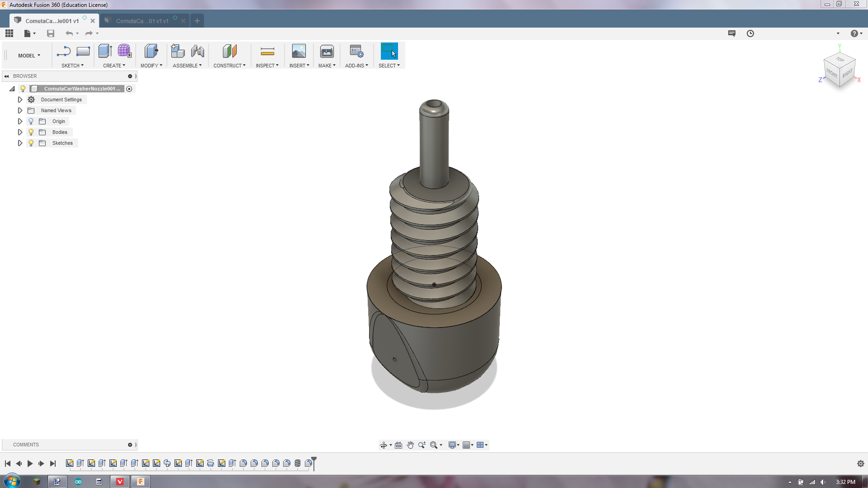Play the timeline
868x488 pixels.
30,464
